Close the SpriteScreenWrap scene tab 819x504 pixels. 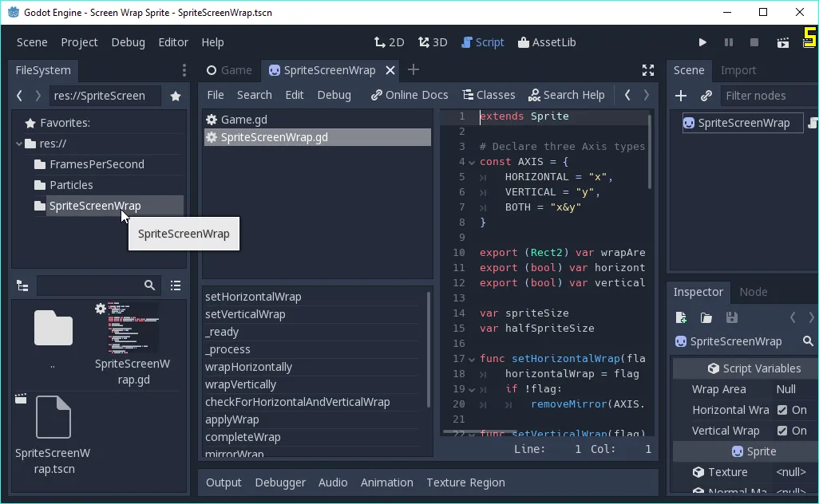(x=390, y=70)
